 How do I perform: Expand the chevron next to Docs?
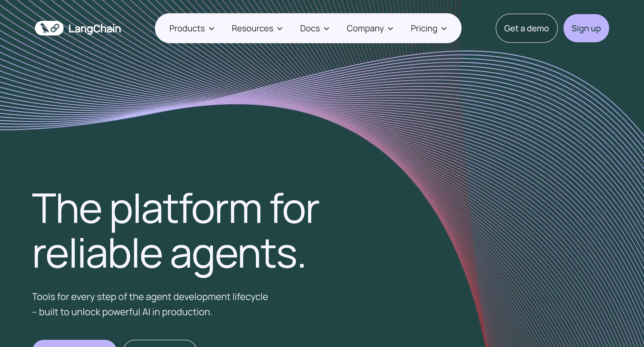click(327, 29)
